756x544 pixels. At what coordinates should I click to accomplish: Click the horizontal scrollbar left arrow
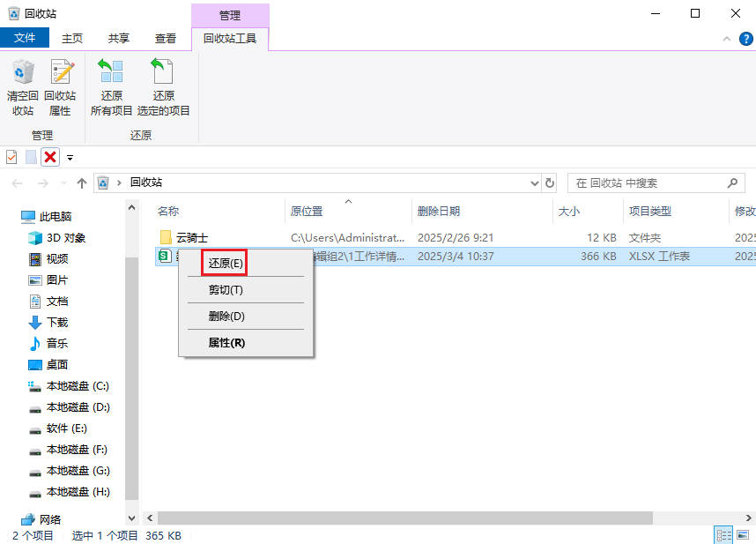(150, 518)
